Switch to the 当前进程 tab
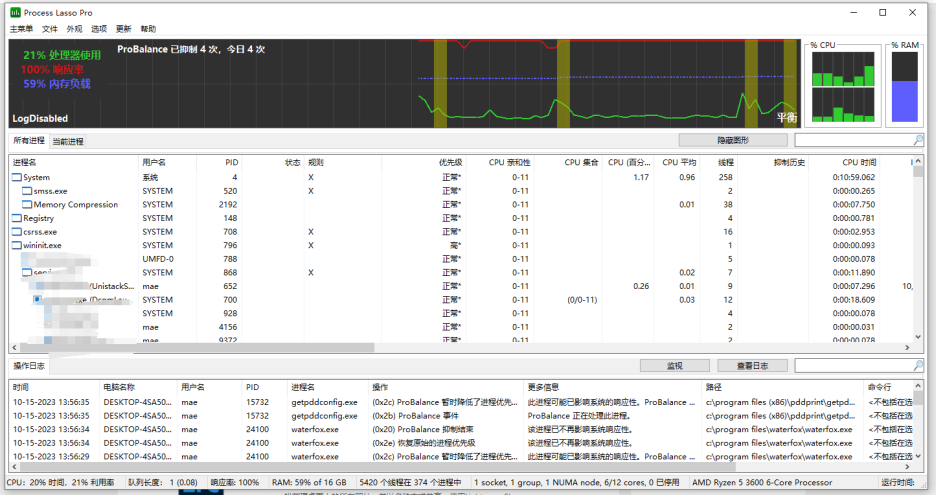Viewport: 936px width, 495px height. pyautogui.click(x=68, y=142)
